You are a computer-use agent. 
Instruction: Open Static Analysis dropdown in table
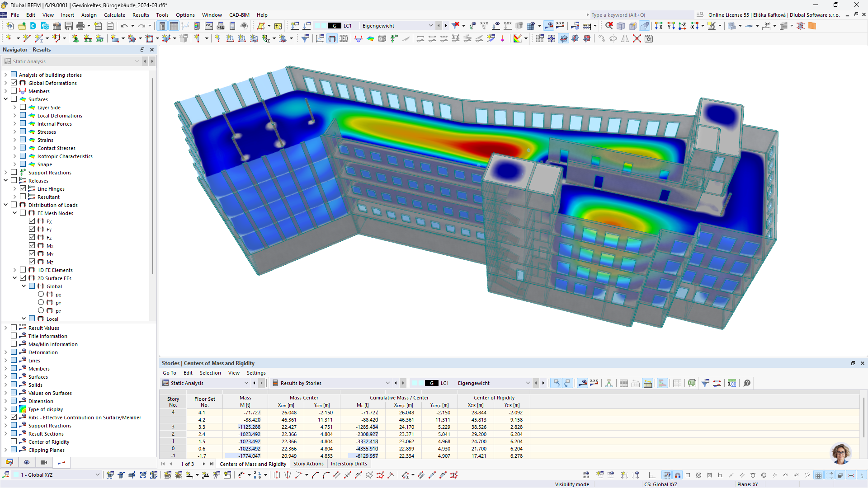(x=247, y=383)
